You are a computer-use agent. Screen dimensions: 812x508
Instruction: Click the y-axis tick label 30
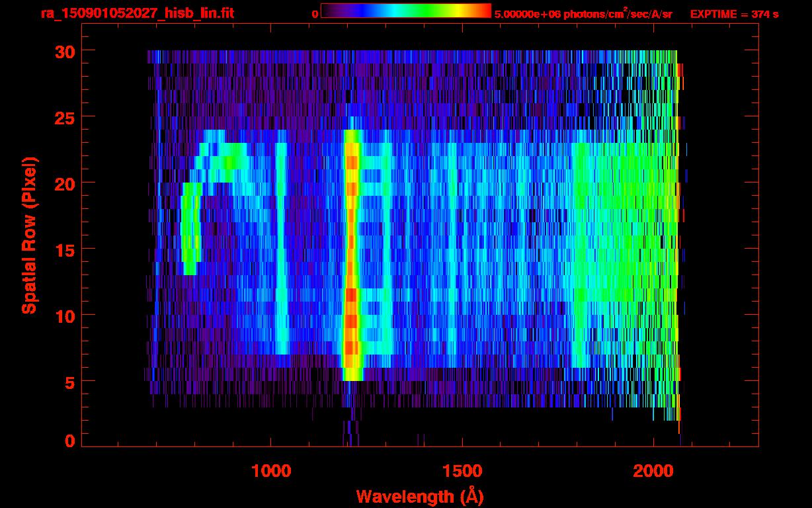click(65, 51)
